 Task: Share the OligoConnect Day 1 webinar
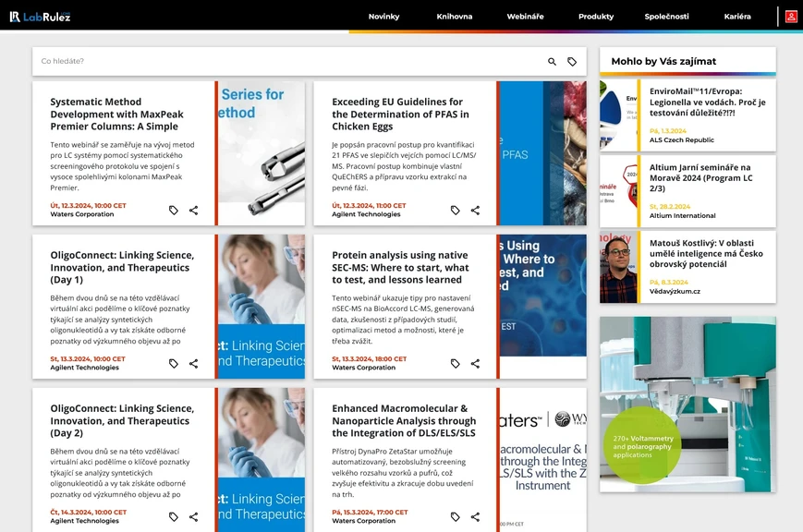pos(193,364)
